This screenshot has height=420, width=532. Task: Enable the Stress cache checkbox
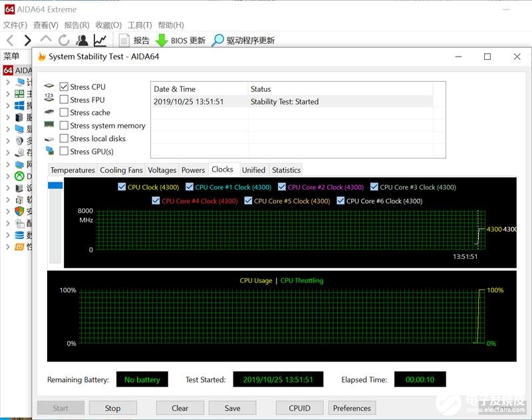(x=64, y=112)
